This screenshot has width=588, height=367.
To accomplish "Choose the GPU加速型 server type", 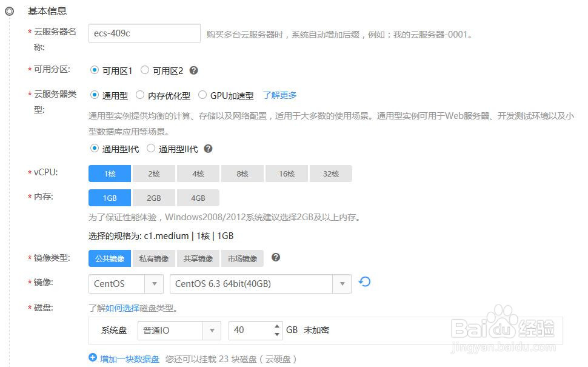I will coord(202,95).
